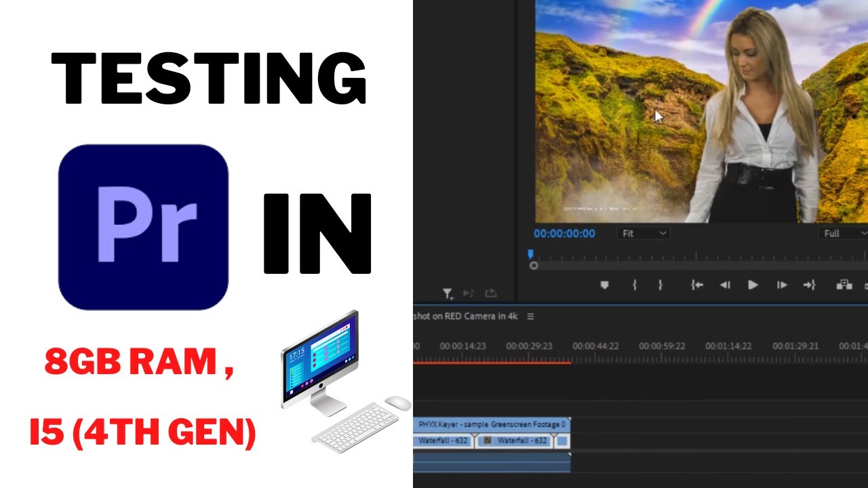Click the Mark In bracket button
Image resolution: width=868 pixels, height=488 pixels.
[635, 285]
